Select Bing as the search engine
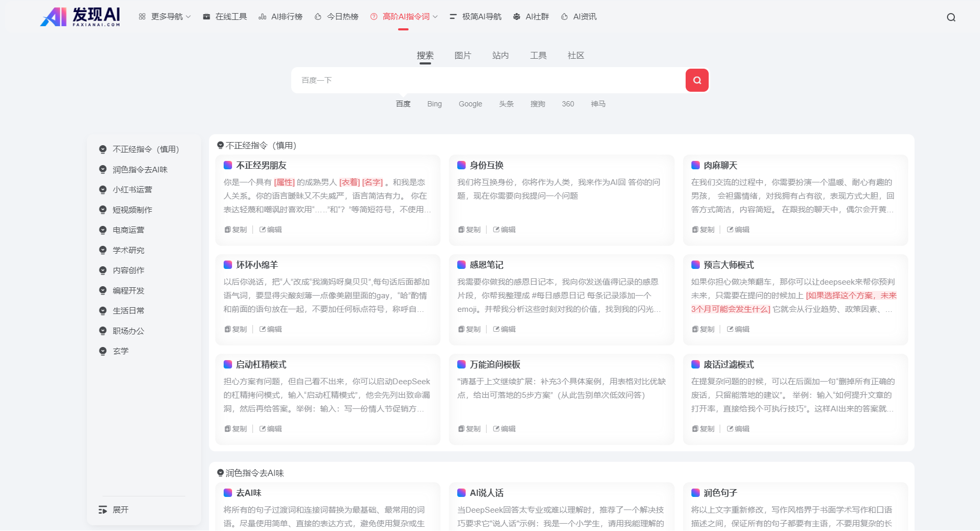The height and width of the screenshot is (531, 980). tap(434, 104)
